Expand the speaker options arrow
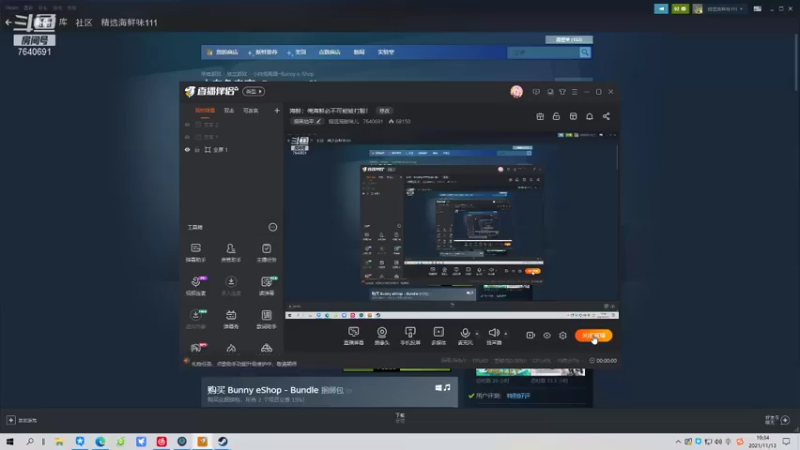Screen dimensions: 800x450 pyautogui.click(x=506, y=334)
